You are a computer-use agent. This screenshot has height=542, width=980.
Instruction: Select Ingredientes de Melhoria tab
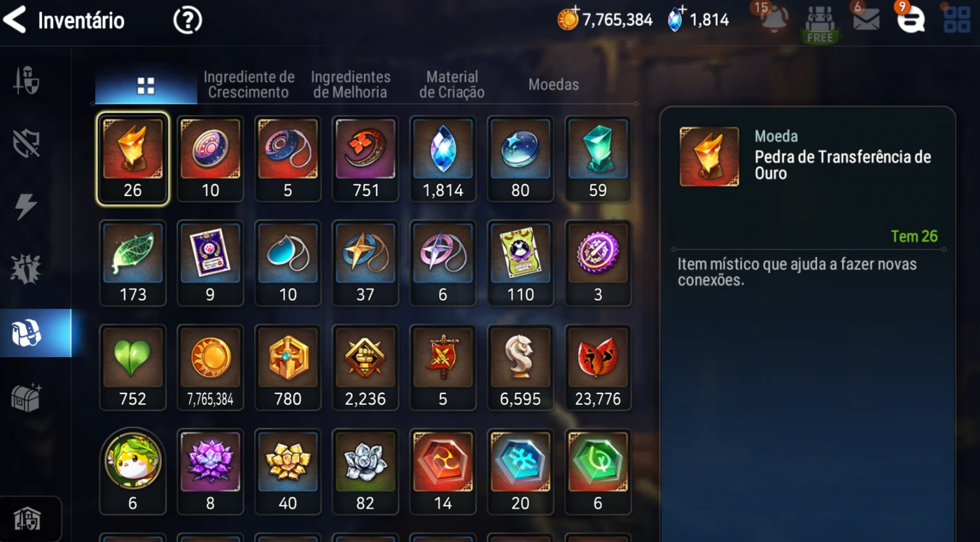[351, 84]
